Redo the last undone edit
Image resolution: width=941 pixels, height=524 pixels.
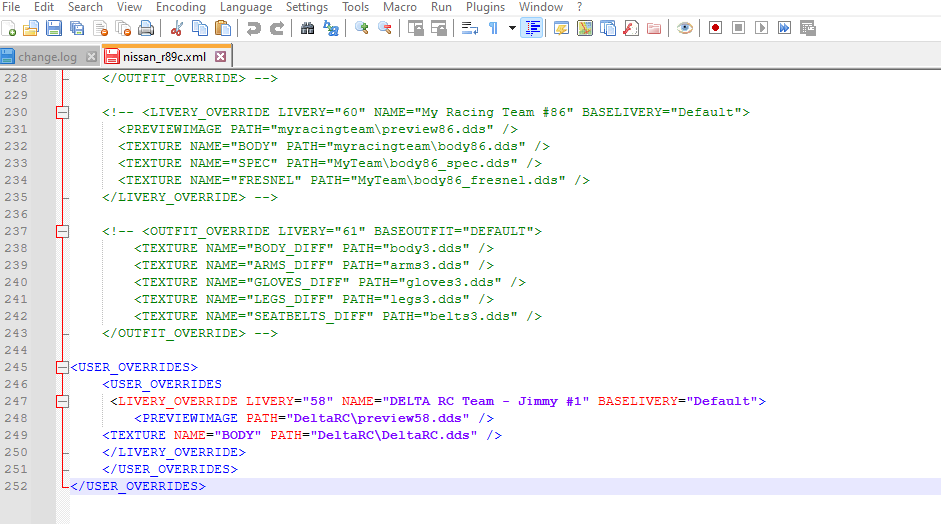(x=277, y=28)
